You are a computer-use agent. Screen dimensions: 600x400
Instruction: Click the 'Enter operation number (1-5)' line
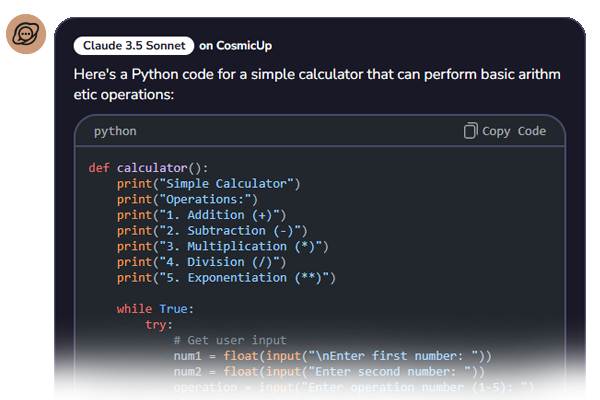(x=354, y=387)
